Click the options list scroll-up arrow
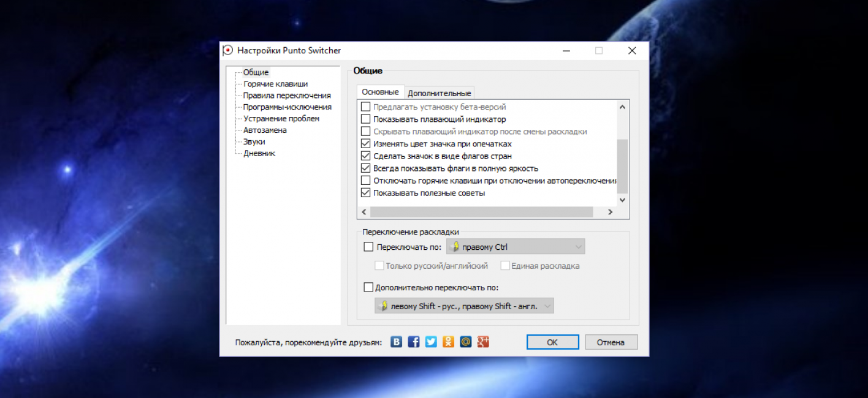The width and height of the screenshot is (868, 398). pyautogui.click(x=623, y=107)
